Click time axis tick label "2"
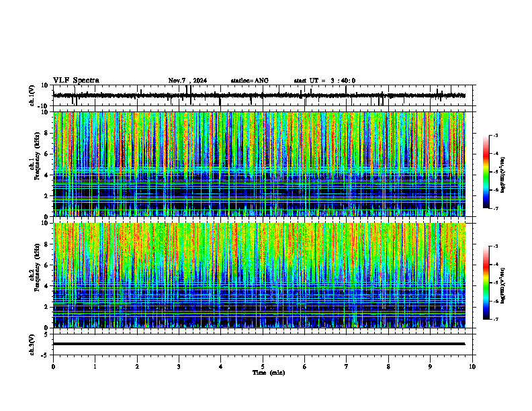 pyautogui.click(x=137, y=367)
